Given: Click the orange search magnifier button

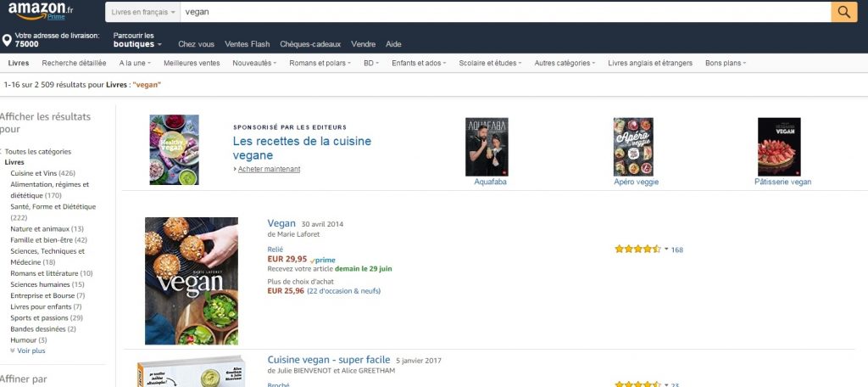Looking at the screenshot, I should pos(843,12).
